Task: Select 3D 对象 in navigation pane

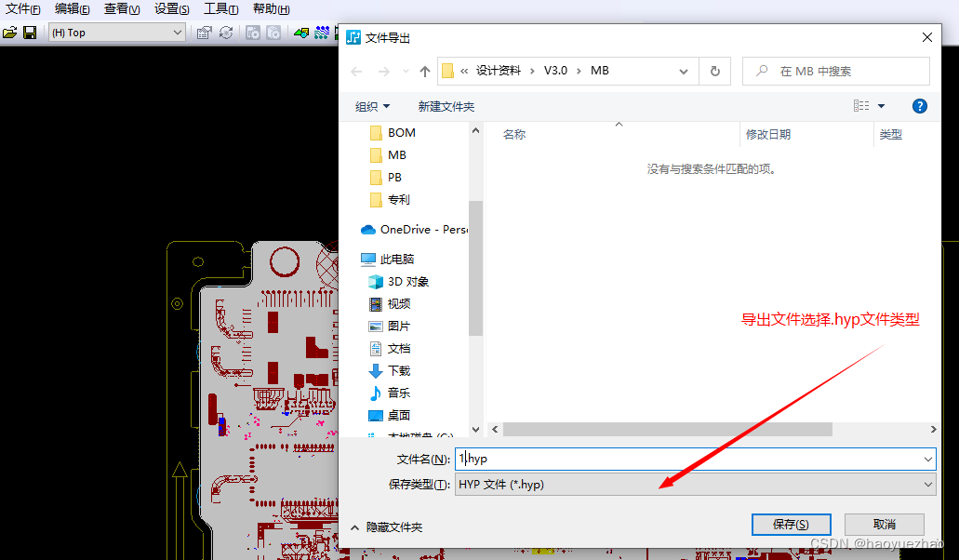Action: pos(399,282)
